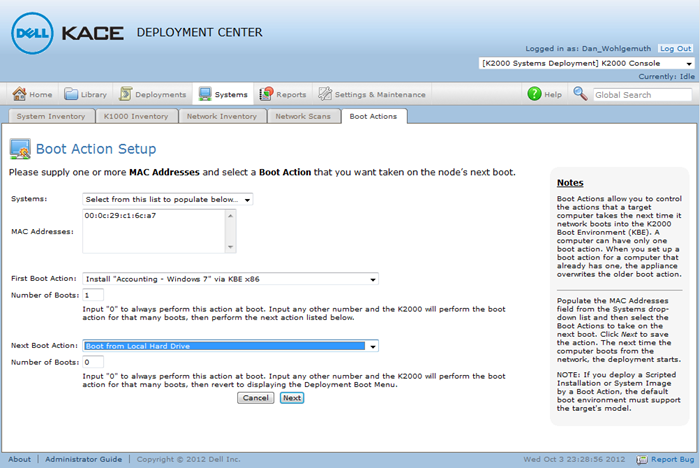
Task: Switch to the System Inventory tab
Action: tap(51, 116)
